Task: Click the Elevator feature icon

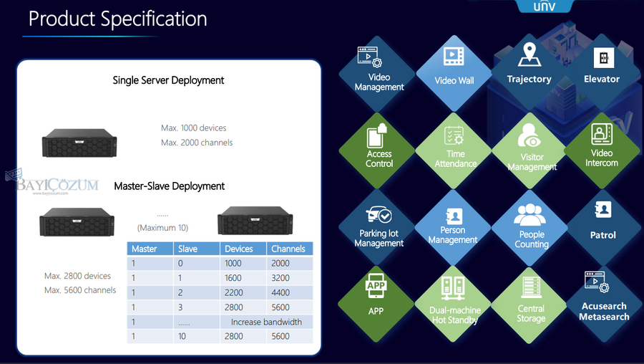Action: click(602, 67)
